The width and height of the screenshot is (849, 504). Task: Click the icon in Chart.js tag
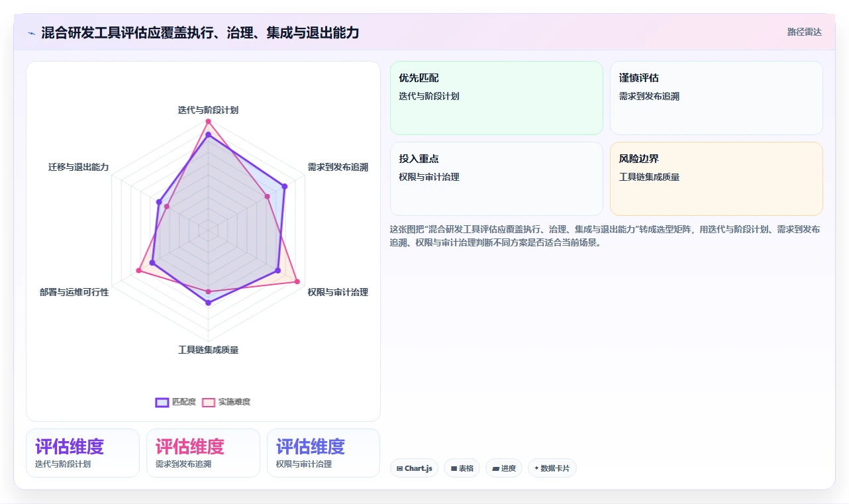tap(400, 468)
